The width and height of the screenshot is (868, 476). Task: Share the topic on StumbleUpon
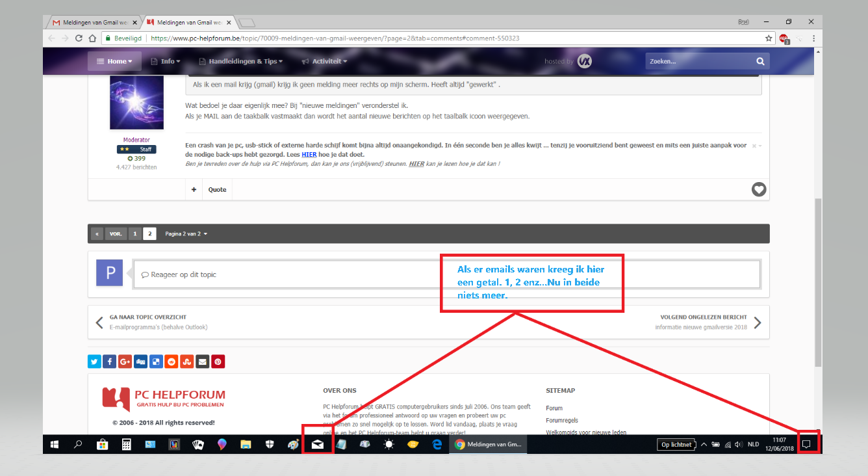tap(187, 362)
